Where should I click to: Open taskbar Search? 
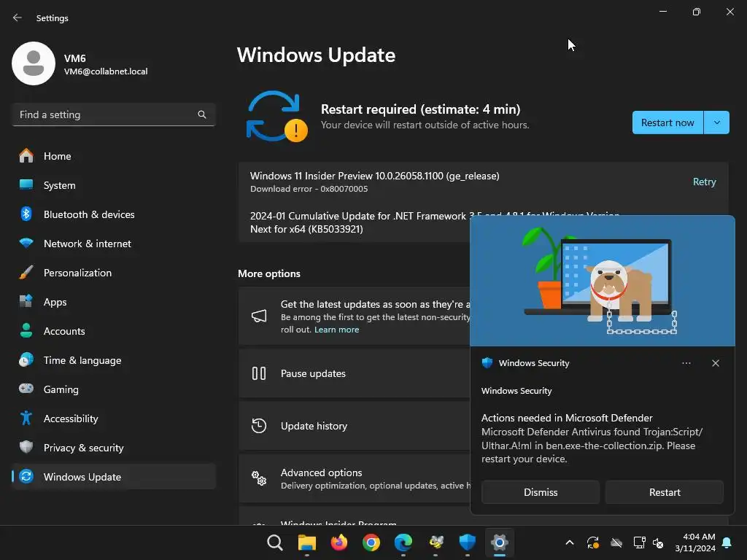point(274,542)
